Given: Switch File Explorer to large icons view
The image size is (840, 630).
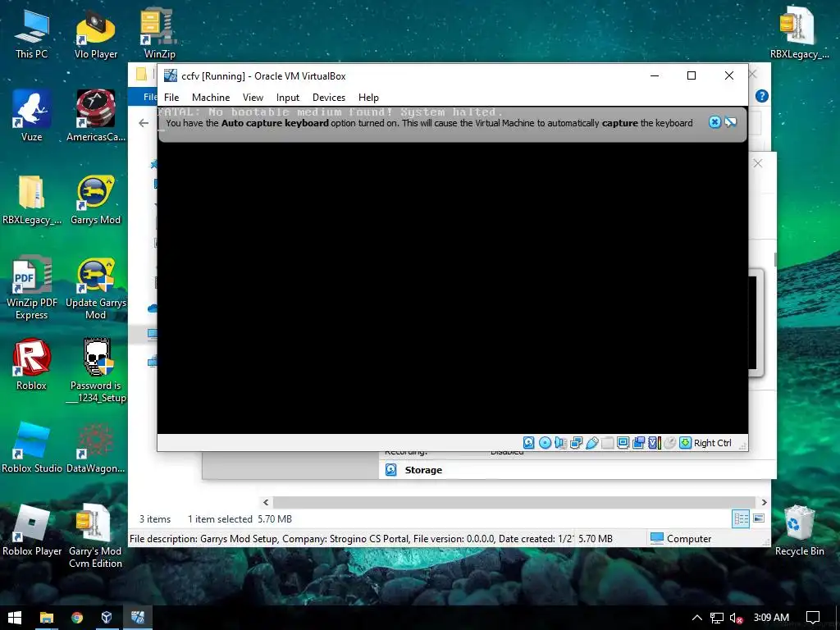Looking at the screenshot, I should point(759,518).
